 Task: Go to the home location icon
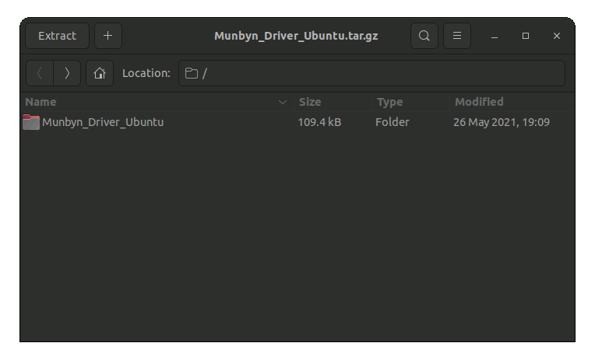click(x=100, y=73)
